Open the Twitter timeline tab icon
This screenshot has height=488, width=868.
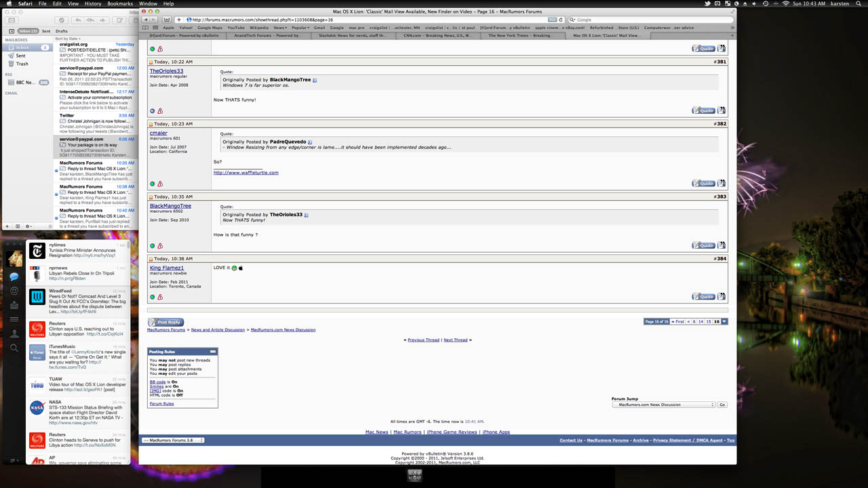pos(14,277)
